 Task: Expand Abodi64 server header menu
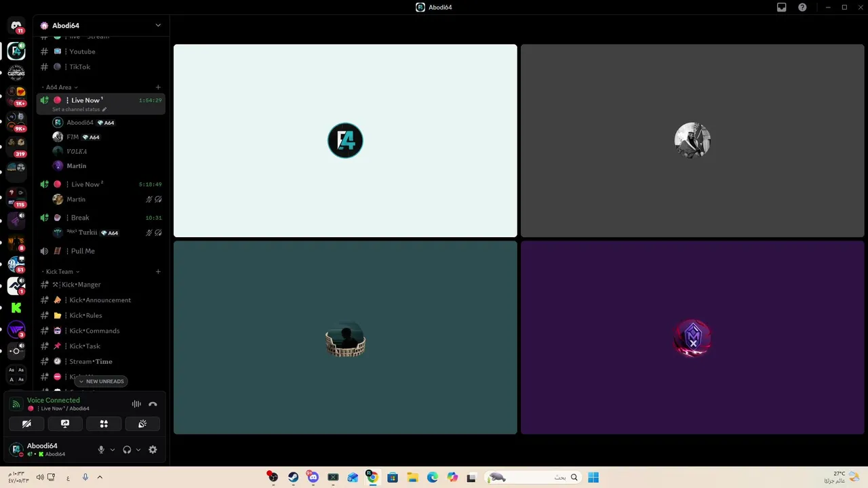[158, 26]
